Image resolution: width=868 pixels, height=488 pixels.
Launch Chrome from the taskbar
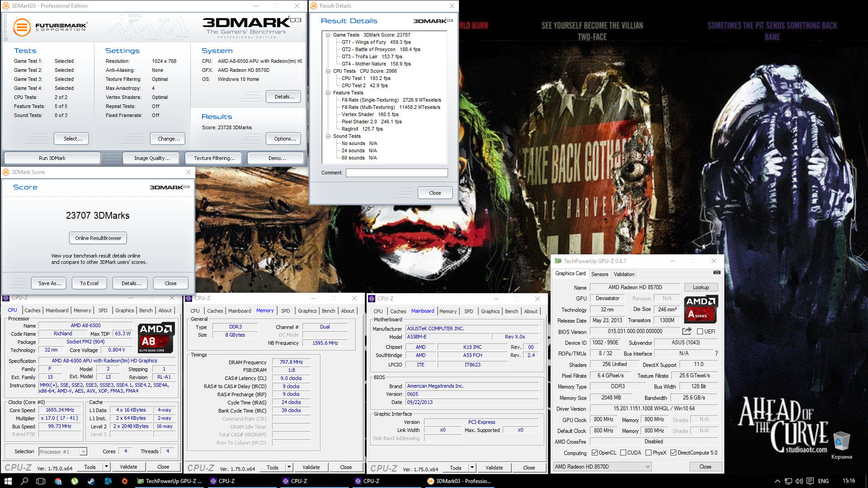pyautogui.click(x=58, y=481)
